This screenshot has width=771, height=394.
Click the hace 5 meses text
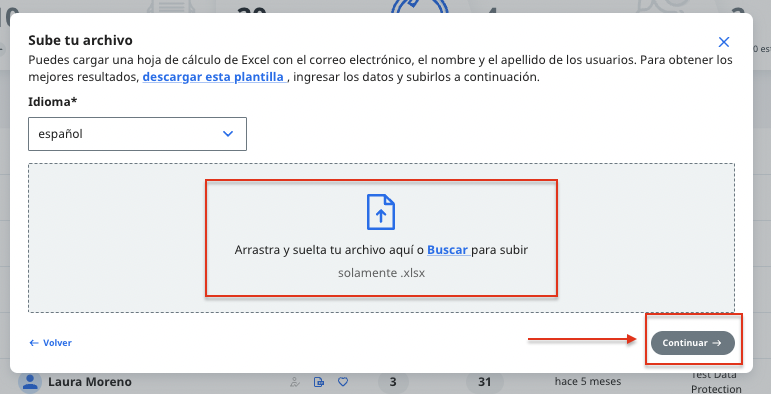coord(588,381)
